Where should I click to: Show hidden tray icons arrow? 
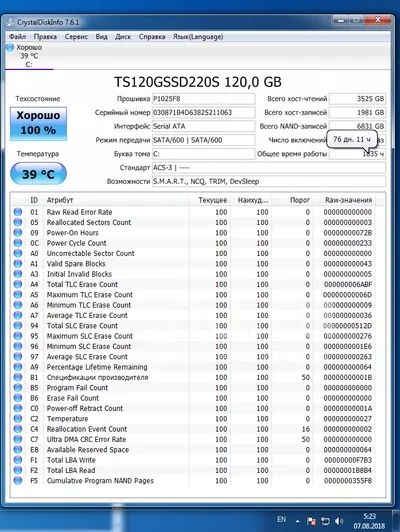tap(298, 521)
